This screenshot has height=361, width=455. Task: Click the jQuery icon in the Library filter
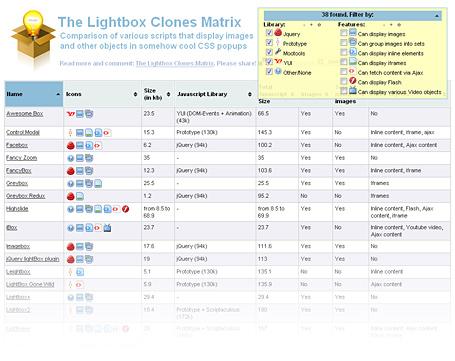(278, 33)
